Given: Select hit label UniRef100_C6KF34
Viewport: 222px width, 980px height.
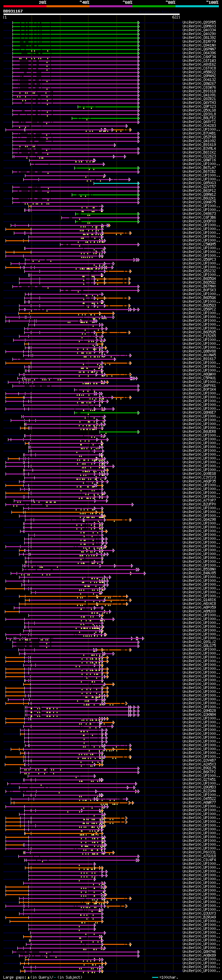Looking at the screenshot, I should point(199,57).
